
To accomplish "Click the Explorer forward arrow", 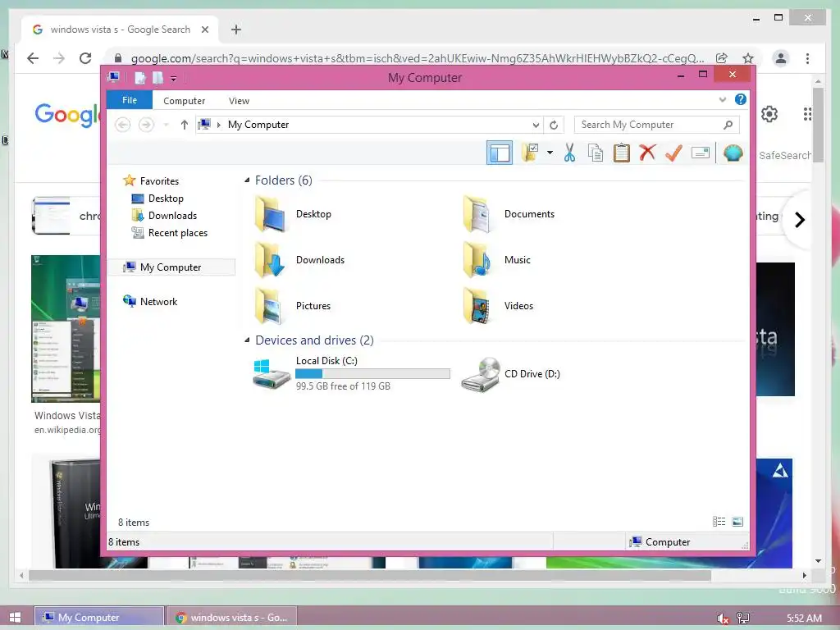I will click(146, 125).
